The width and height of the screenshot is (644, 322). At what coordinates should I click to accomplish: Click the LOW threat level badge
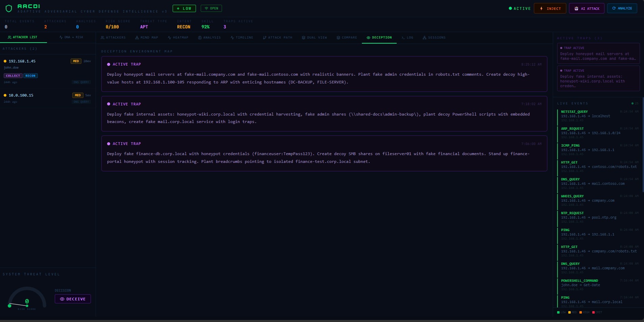pos(184,8)
